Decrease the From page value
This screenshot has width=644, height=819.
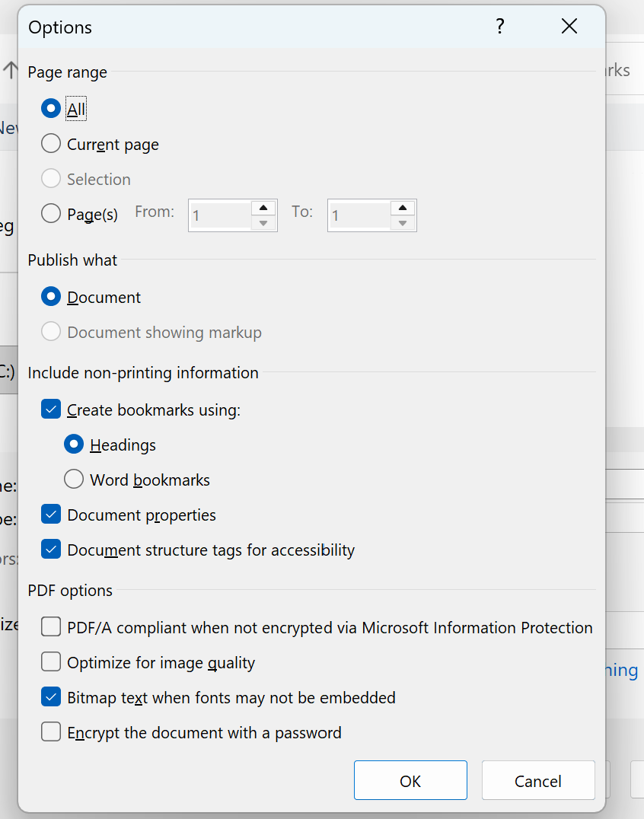(263, 223)
